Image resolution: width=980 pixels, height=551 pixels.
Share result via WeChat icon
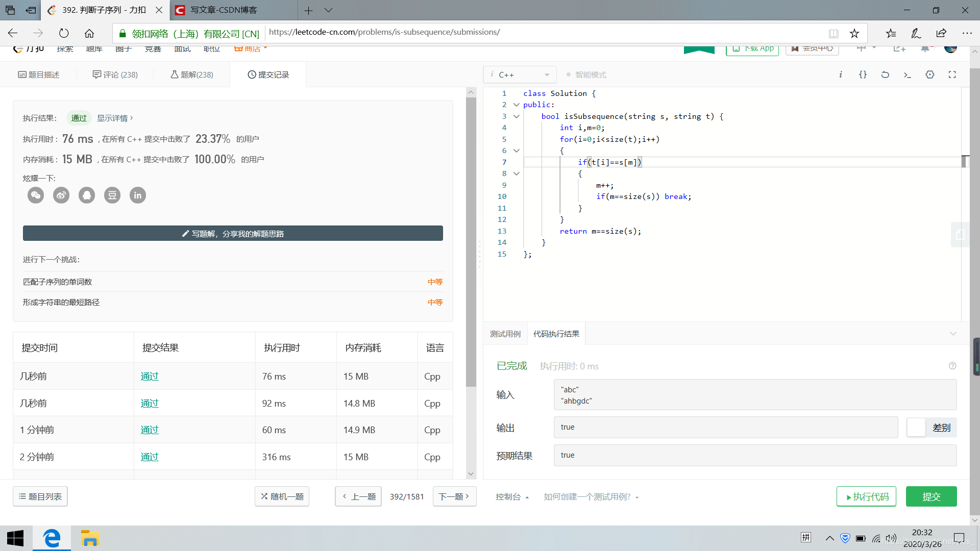pyautogui.click(x=36, y=195)
